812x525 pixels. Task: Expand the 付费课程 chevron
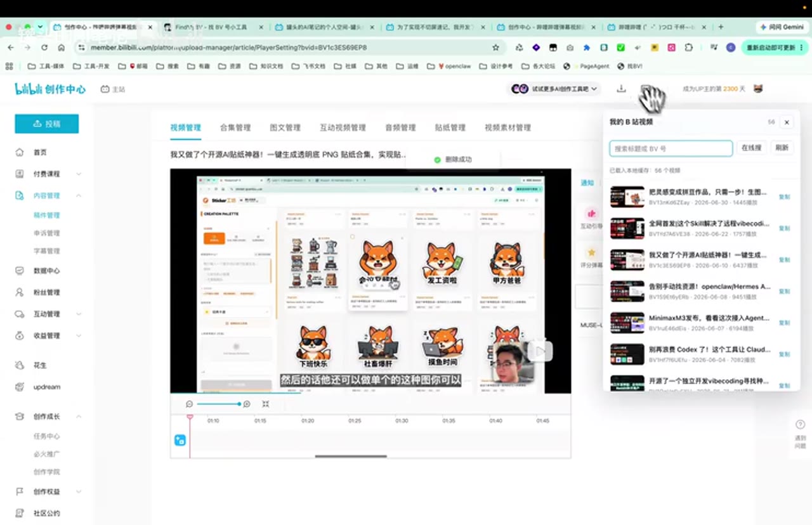[79, 174]
